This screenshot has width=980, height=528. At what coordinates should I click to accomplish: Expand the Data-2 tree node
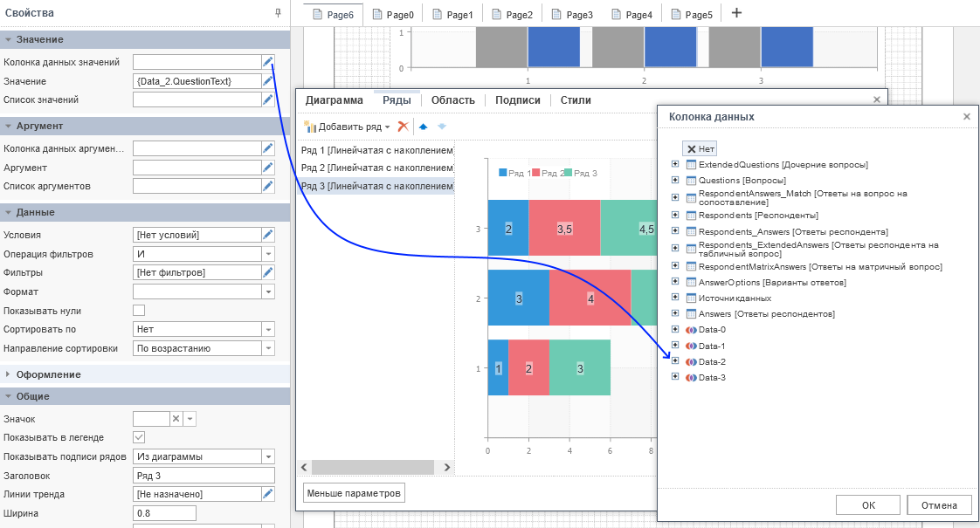click(675, 361)
